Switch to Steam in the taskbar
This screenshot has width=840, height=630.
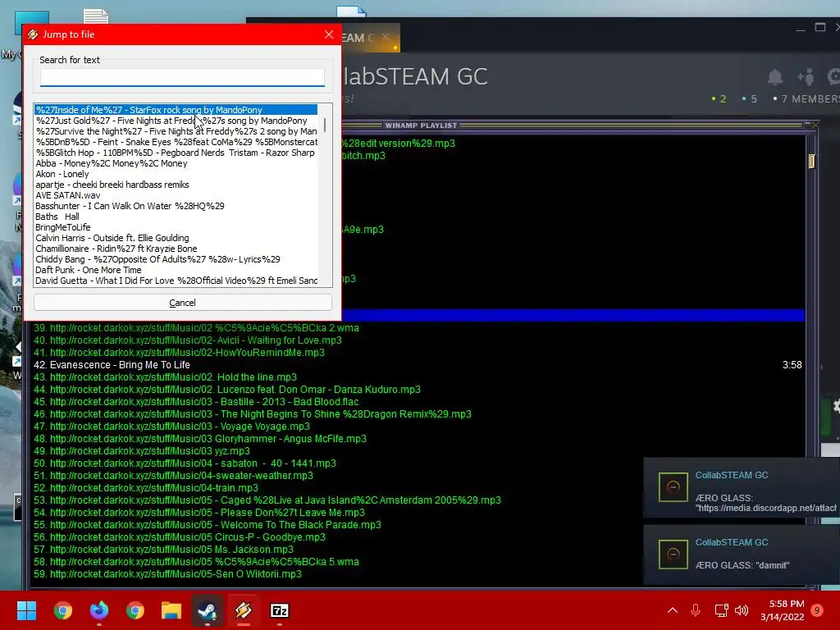208,610
